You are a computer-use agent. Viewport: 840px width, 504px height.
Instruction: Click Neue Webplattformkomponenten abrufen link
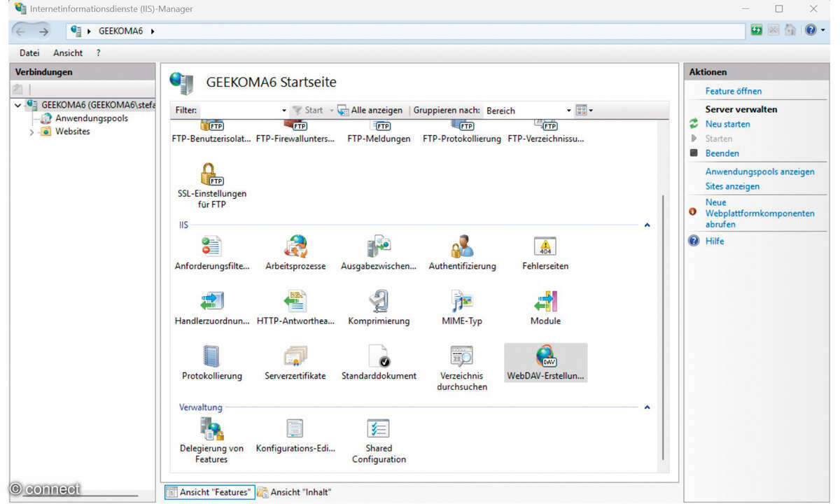pos(759,213)
